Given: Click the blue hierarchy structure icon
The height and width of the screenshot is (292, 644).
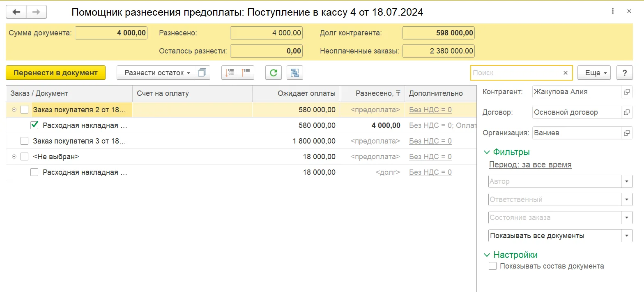Looking at the screenshot, I should (x=294, y=73).
